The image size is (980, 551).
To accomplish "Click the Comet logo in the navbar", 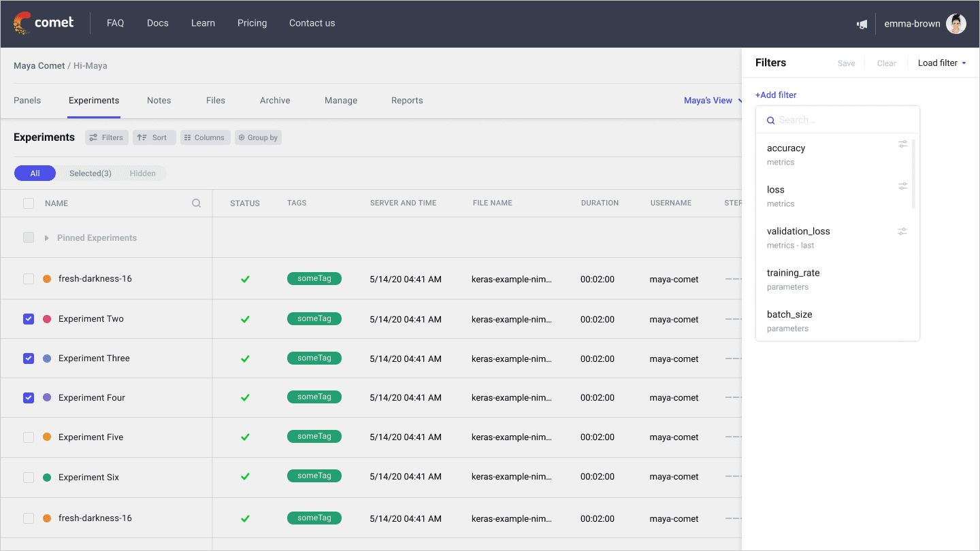I will [x=44, y=22].
